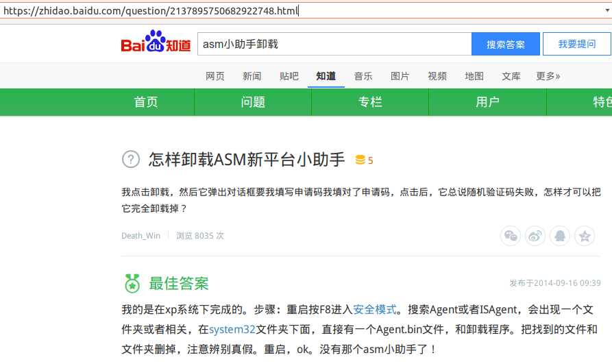Open the 文库 search tab
Screen dimensions: 612x364
(511, 76)
